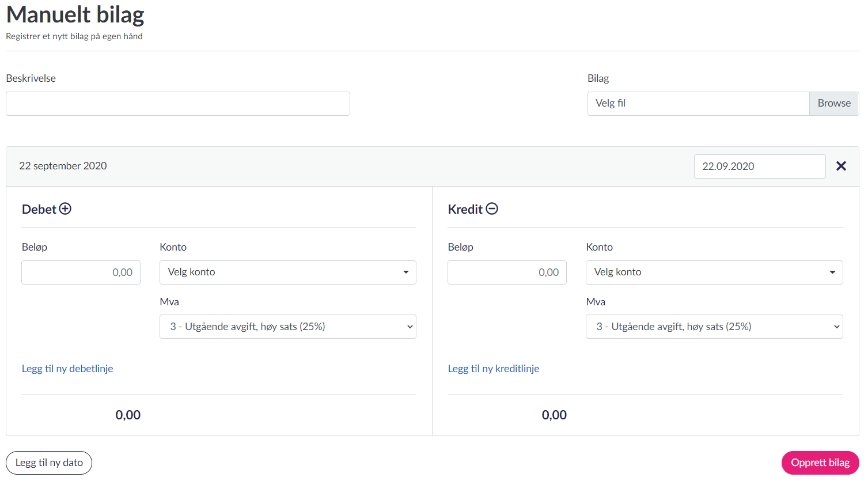Remove the date entry with the X icon
868x481 pixels.
(841, 166)
